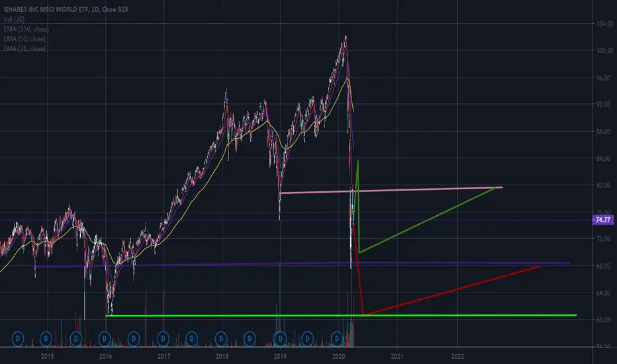Click the 2019 time axis label
This screenshot has width=617, height=364.
(280, 357)
